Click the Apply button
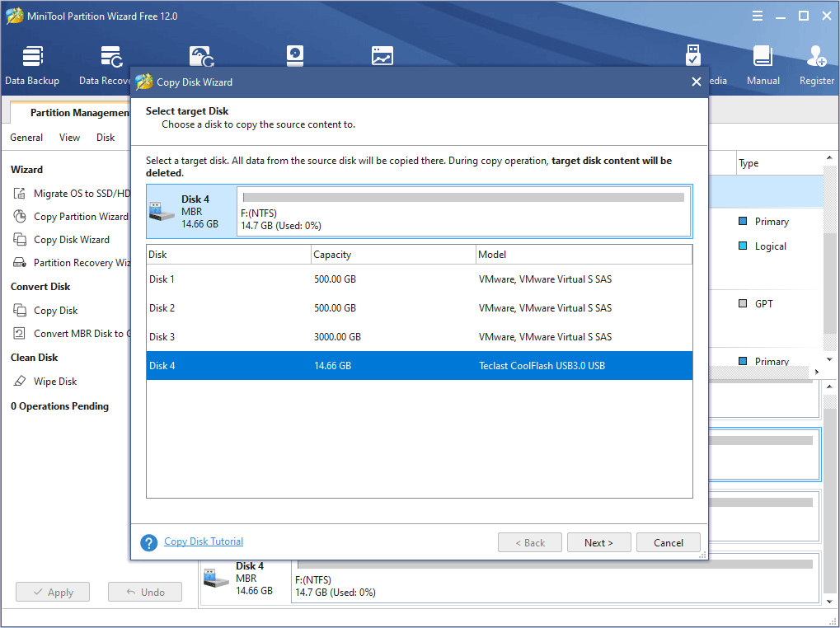 click(x=53, y=592)
